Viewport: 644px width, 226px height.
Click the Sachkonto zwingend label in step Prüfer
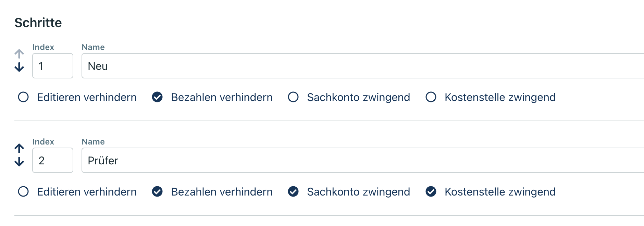(358, 192)
